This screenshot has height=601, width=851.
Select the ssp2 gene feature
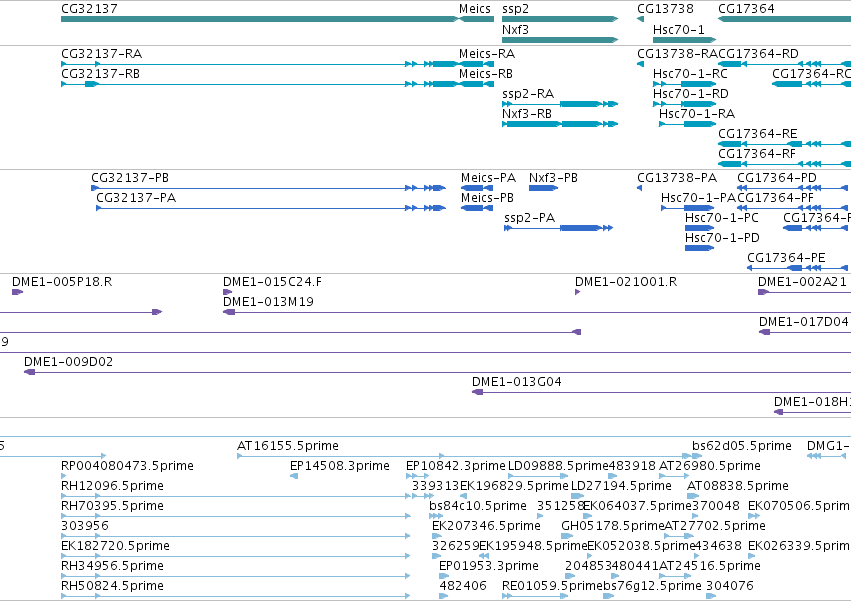point(560,19)
